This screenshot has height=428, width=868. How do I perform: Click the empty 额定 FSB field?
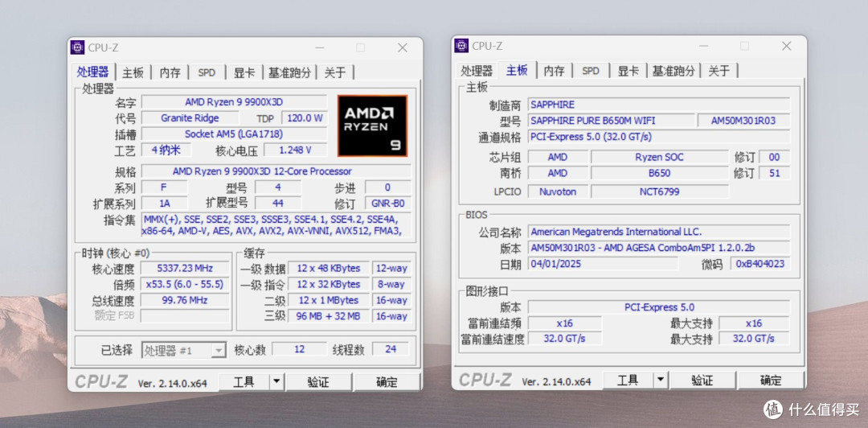point(185,316)
